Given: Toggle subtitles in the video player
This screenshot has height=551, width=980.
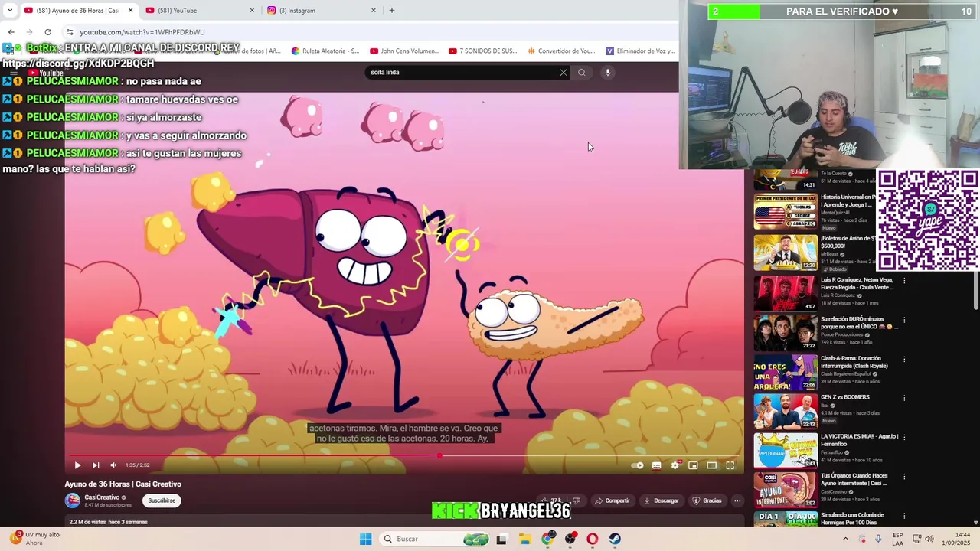Looking at the screenshot, I should (656, 465).
